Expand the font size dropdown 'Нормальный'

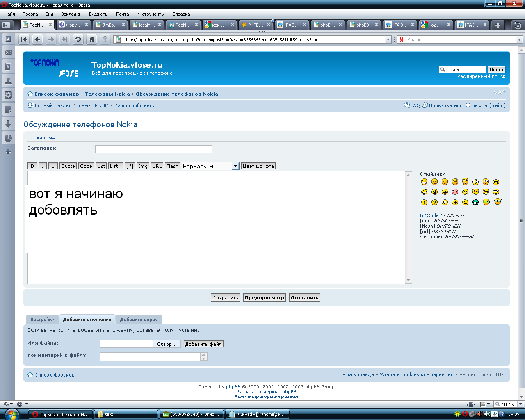235,166
